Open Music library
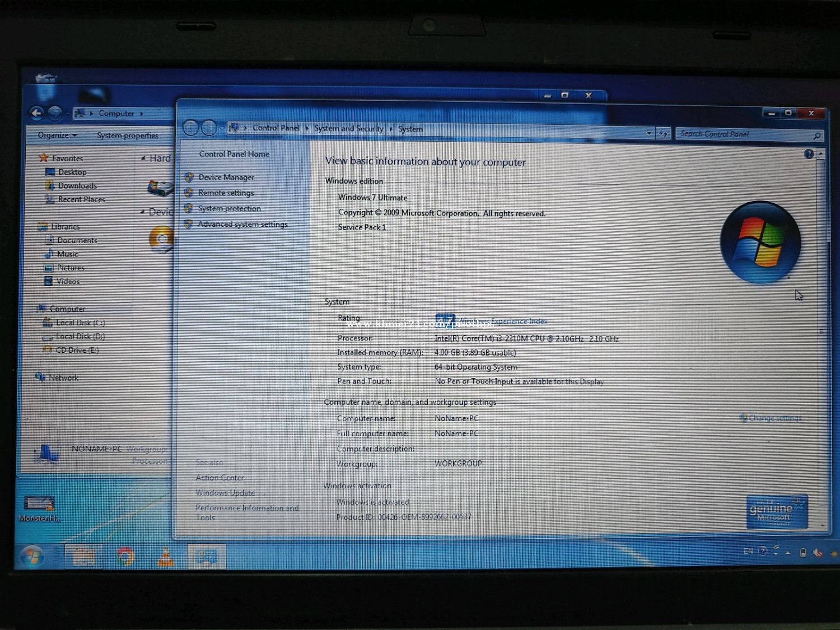This screenshot has width=840, height=630. pyautogui.click(x=67, y=254)
